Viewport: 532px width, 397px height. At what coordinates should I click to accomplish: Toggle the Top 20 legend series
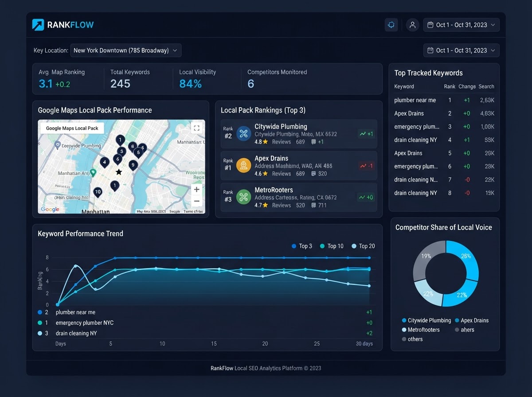click(x=363, y=246)
